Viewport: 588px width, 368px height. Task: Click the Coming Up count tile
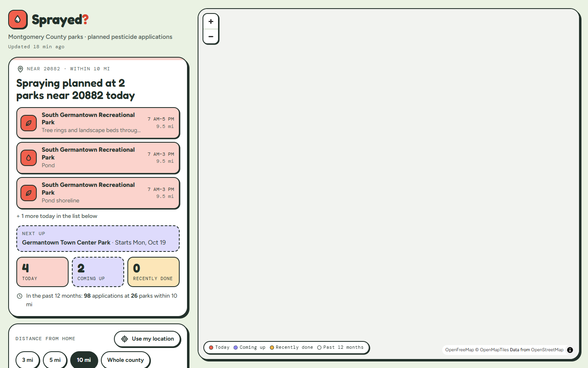[x=98, y=272]
